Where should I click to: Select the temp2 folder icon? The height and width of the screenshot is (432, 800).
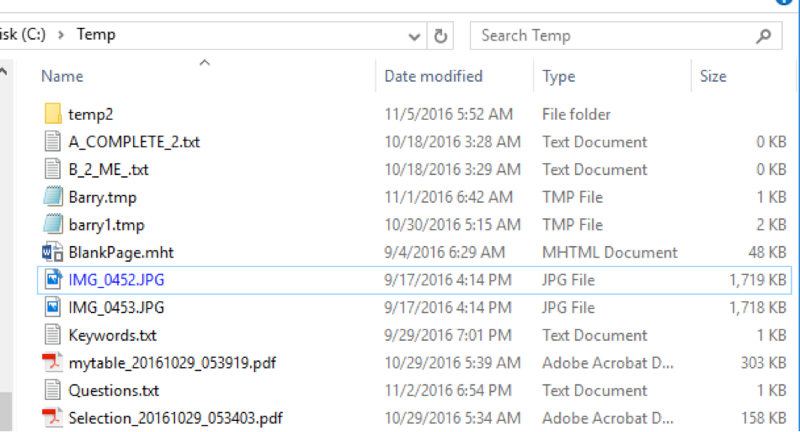tap(53, 114)
